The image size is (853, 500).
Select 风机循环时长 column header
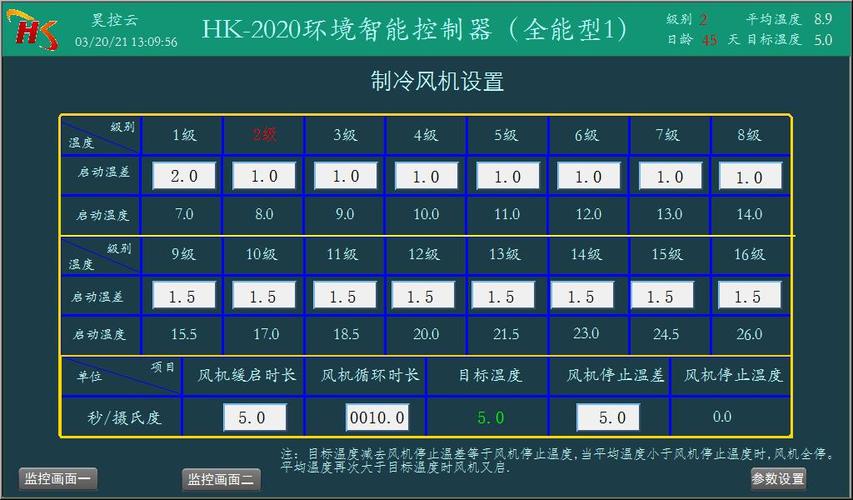[x=370, y=375]
